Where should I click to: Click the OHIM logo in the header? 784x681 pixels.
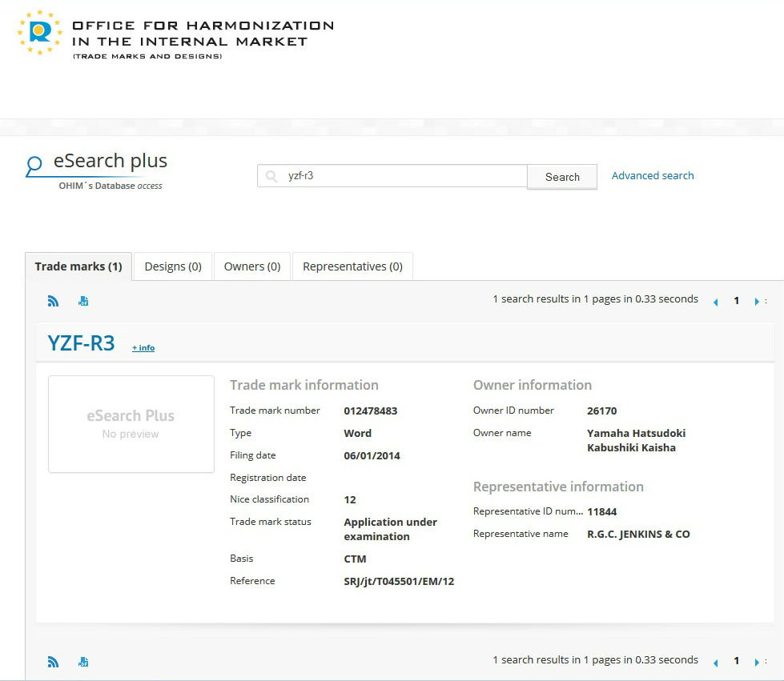39,32
